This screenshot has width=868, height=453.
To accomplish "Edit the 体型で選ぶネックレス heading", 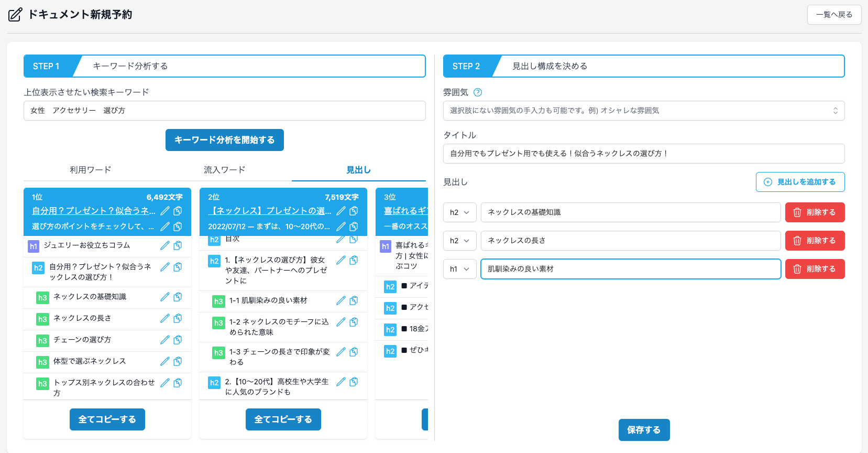I will [165, 361].
